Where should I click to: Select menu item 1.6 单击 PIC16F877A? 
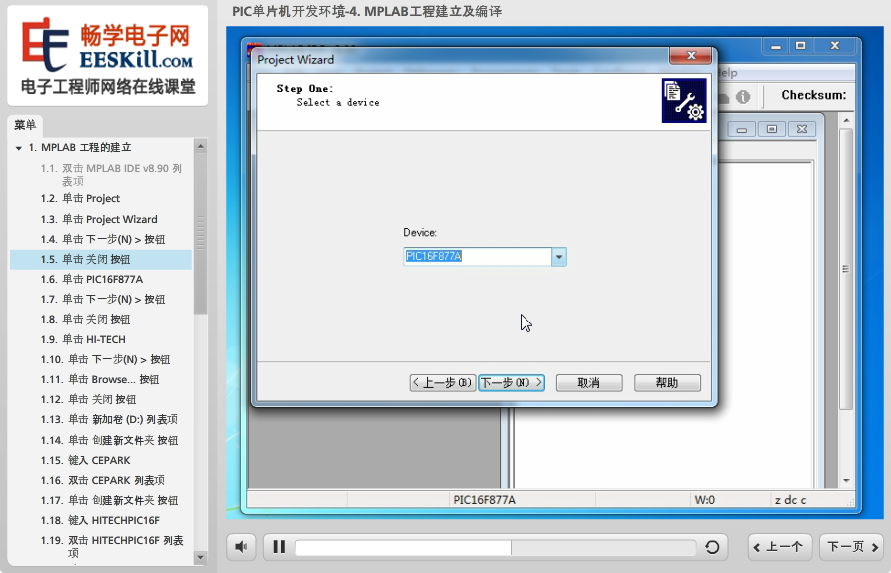(91, 279)
